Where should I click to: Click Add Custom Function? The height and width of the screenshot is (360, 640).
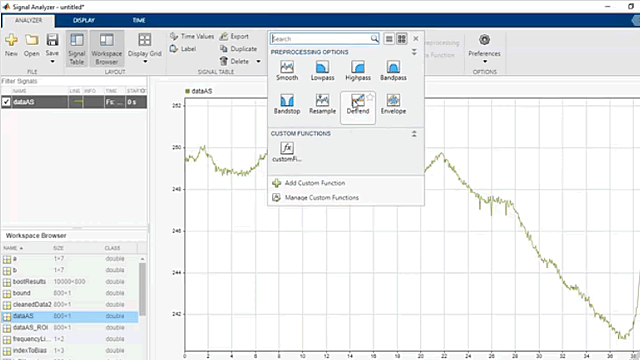tap(309, 183)
